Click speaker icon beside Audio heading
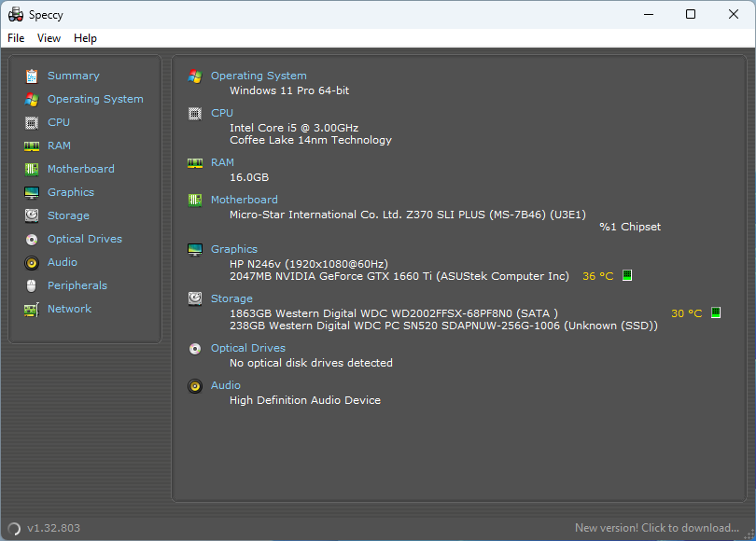 click(x=195, y=386)
